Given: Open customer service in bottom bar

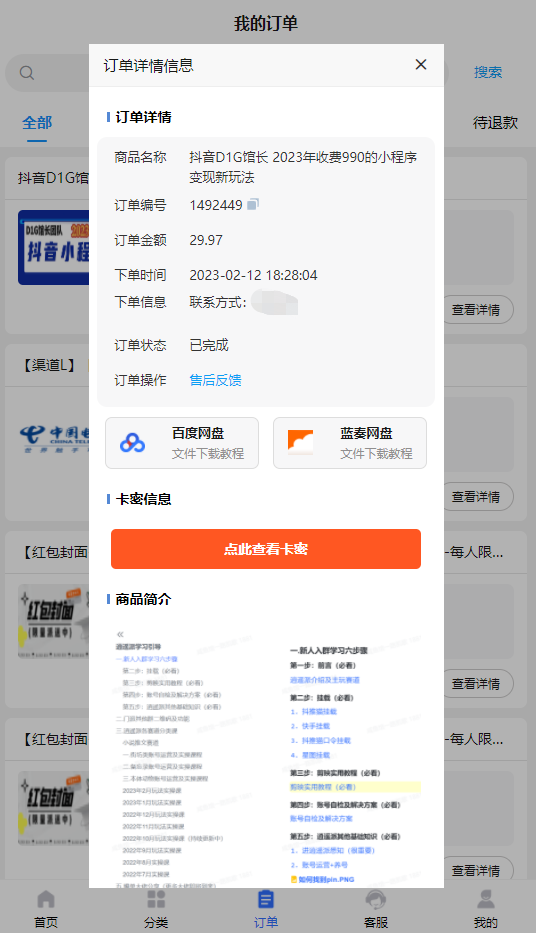Looking at the screenshot, I should (x=375, y=909).
